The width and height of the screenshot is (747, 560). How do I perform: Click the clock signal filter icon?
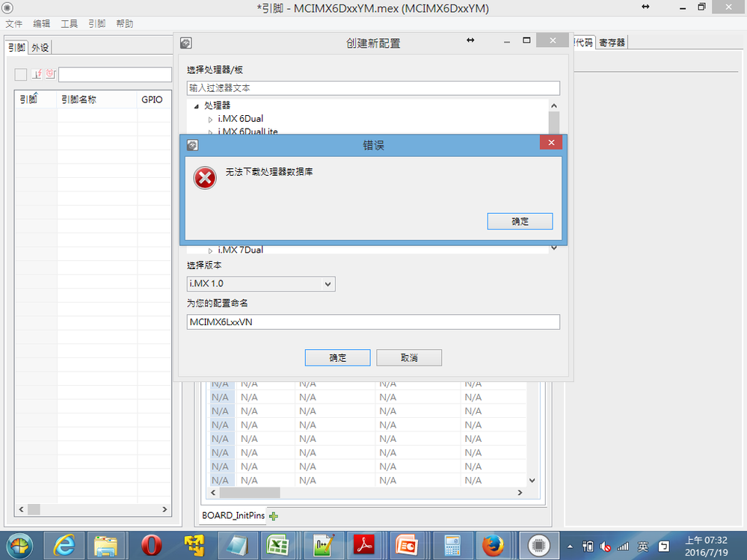tap(51, 74)
